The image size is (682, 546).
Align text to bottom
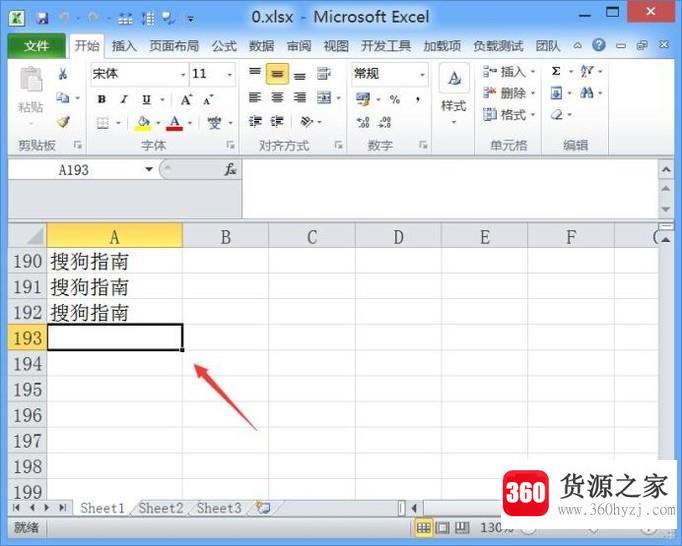tap(300, 75)
